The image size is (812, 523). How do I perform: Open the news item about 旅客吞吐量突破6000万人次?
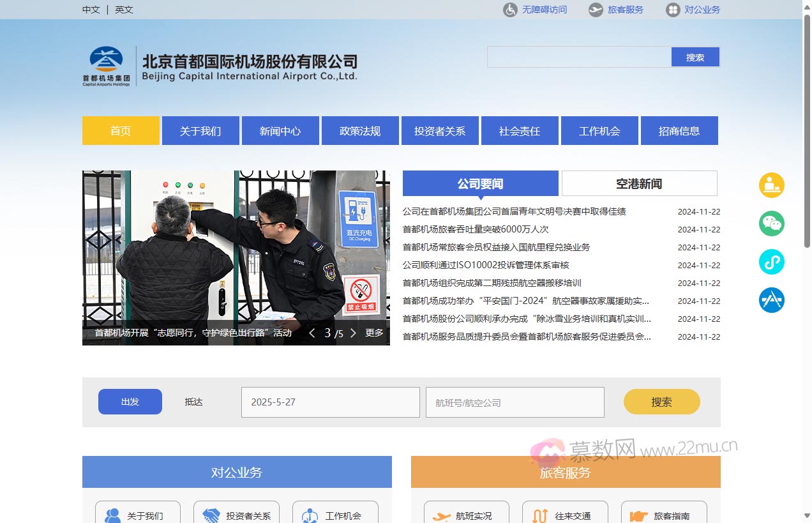coord(475,229)
